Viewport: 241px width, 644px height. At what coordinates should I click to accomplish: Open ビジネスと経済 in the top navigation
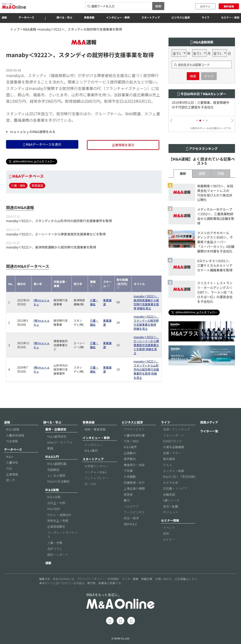[x=181, y=18]
